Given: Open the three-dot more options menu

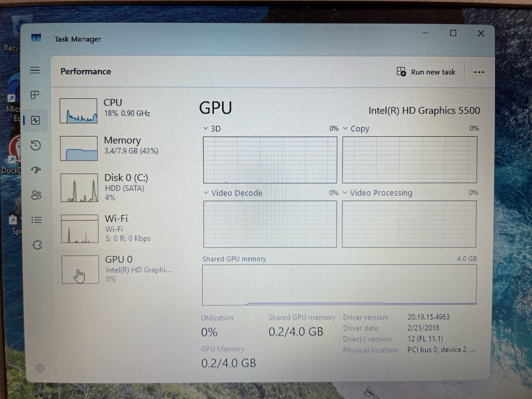Looking at the screenshot, I should [479, 72].
